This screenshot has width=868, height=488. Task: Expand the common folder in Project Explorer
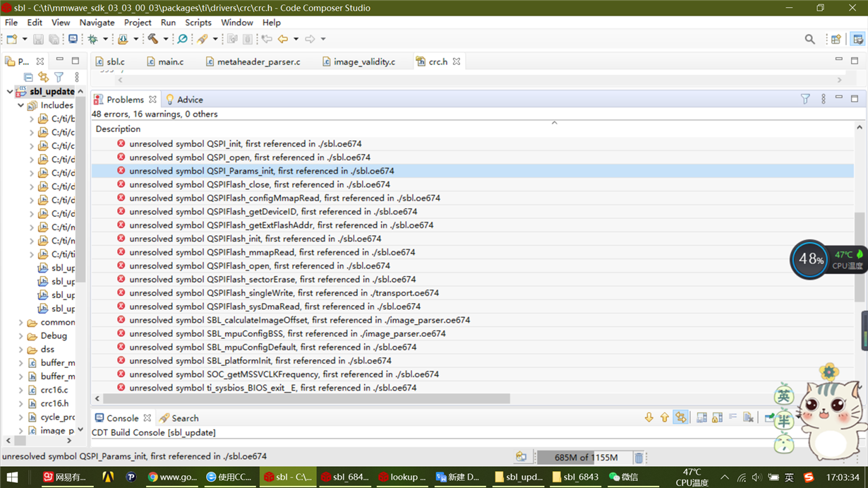(22, 322)
